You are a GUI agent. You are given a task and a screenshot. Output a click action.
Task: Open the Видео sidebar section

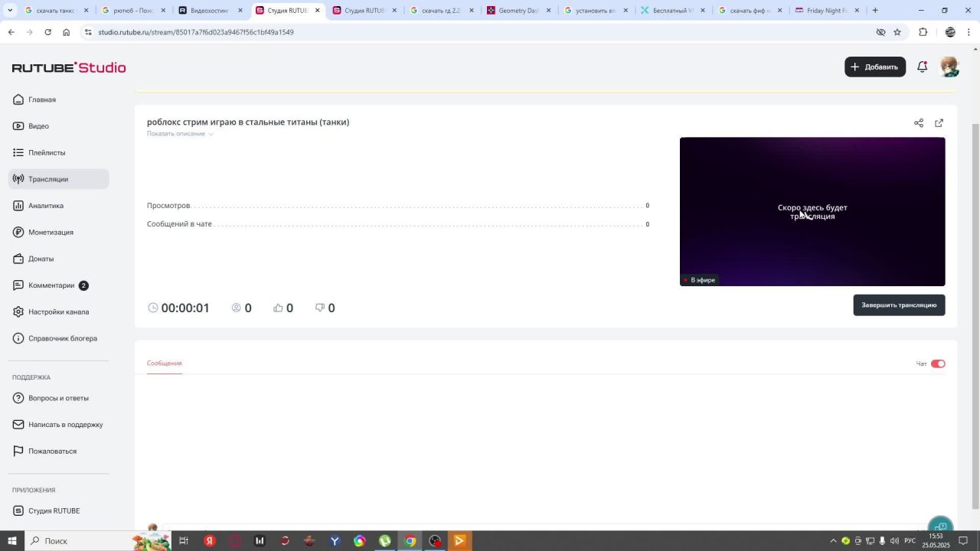tap(58, 126)
